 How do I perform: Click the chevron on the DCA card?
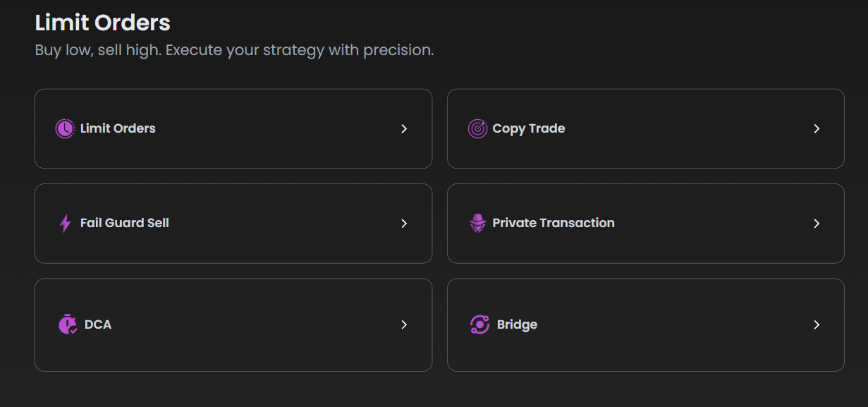coord(404,325)
